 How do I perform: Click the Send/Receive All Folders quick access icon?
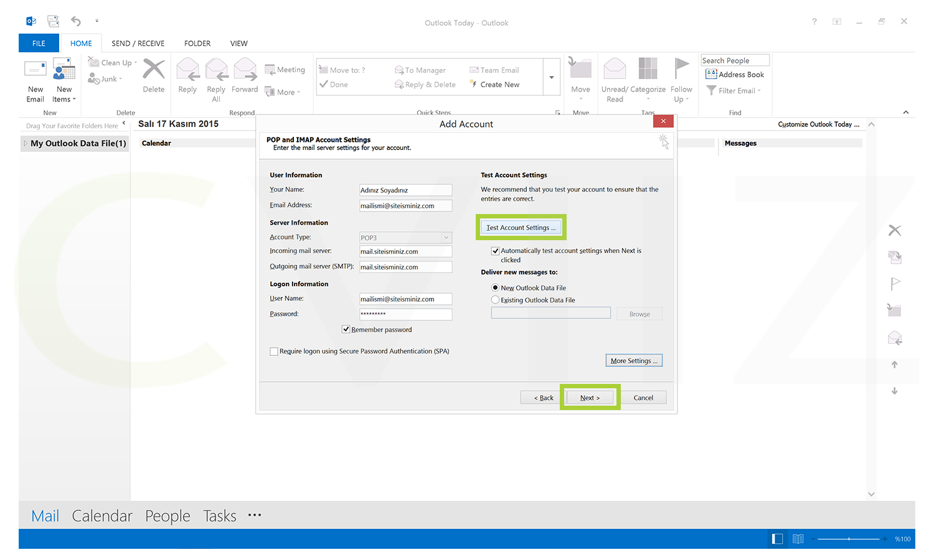click(x=54, y=21)
